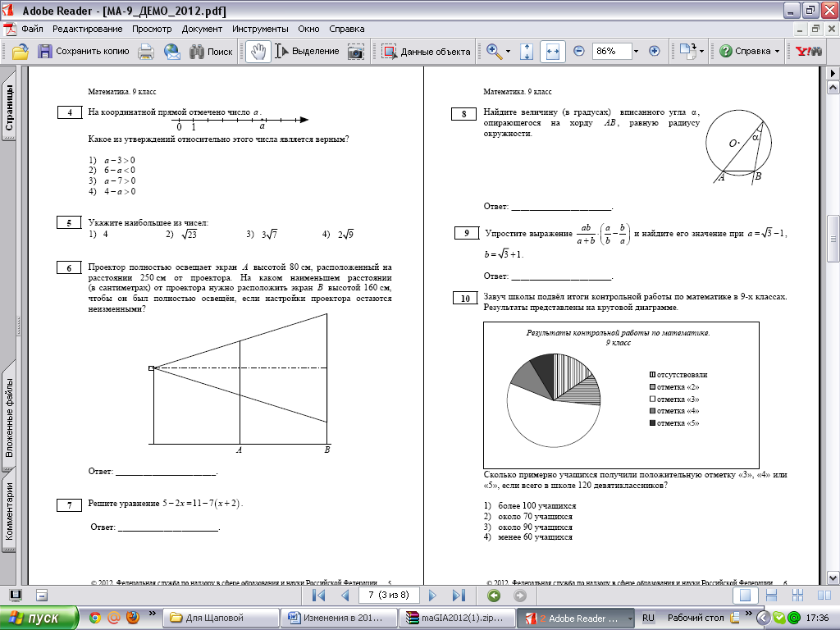Switch to Continuous Facing layout

[797, 596]
